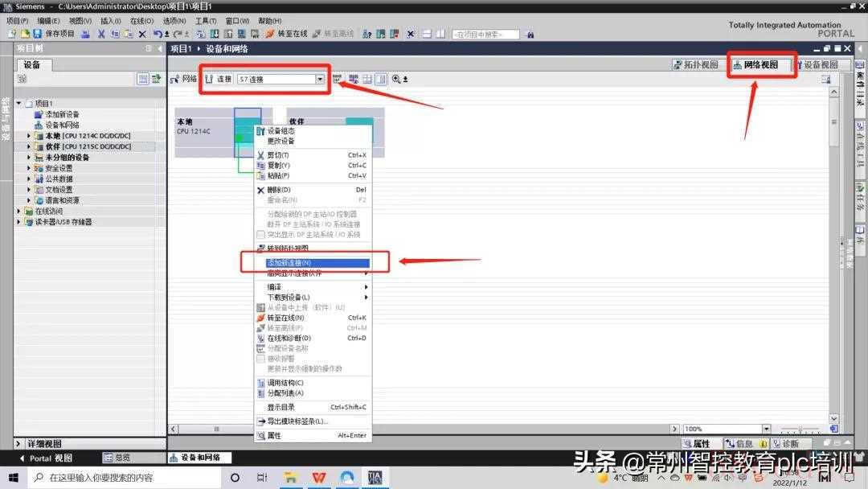Image resolution: width=868 pixels, height=489 pixels.
Task: Expand the 在线访问 tree node
Action: tap(18, 211)
